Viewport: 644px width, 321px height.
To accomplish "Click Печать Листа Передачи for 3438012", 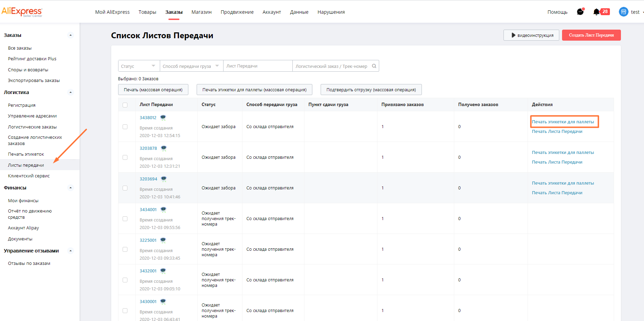I will [x=557, y=131].
